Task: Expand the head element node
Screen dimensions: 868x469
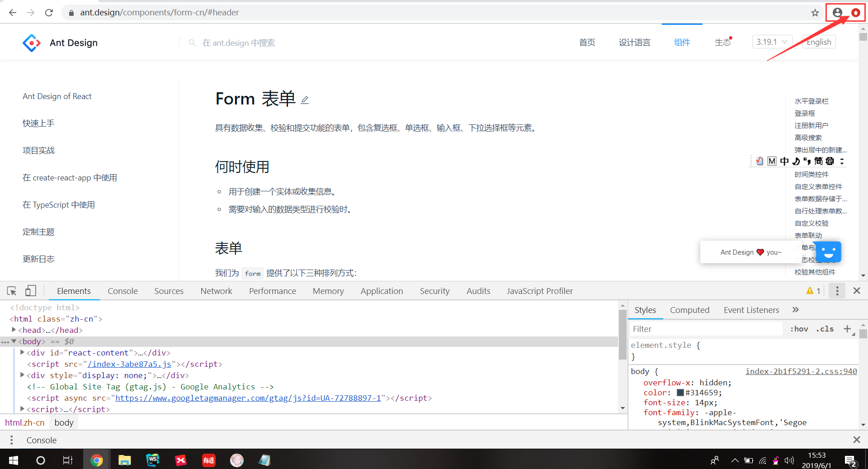Action: pos(14,330)
